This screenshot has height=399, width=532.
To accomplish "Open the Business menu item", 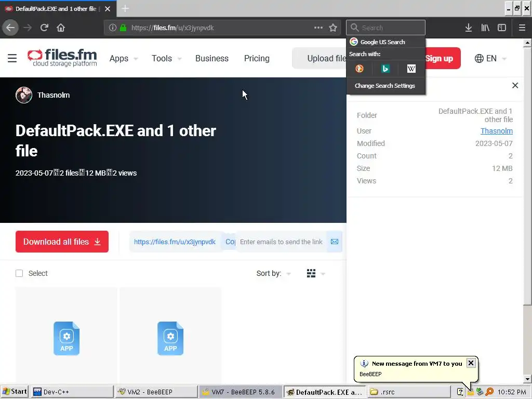I will (x=212, y=58).
